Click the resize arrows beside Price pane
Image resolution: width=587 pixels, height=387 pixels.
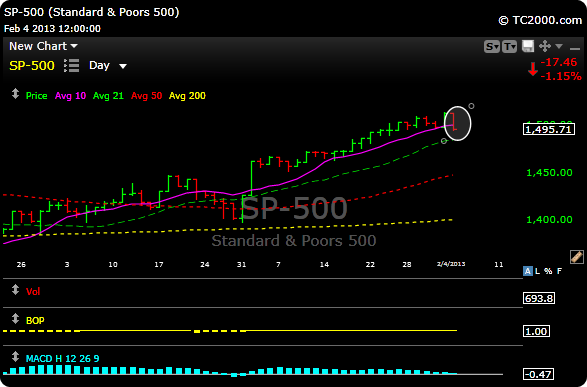tap(15, 94)
